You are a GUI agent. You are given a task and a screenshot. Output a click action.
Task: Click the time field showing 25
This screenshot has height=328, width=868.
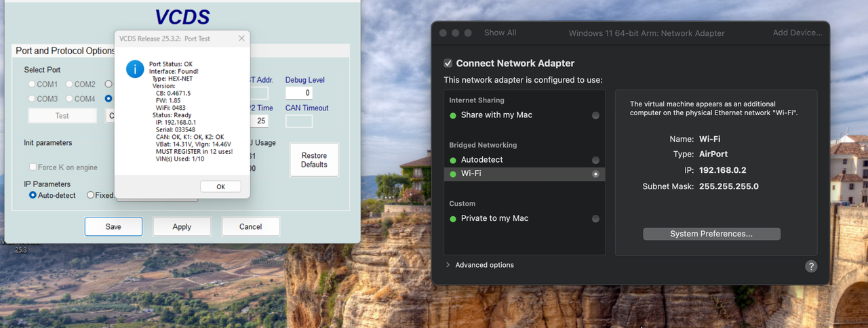point(260,121)
